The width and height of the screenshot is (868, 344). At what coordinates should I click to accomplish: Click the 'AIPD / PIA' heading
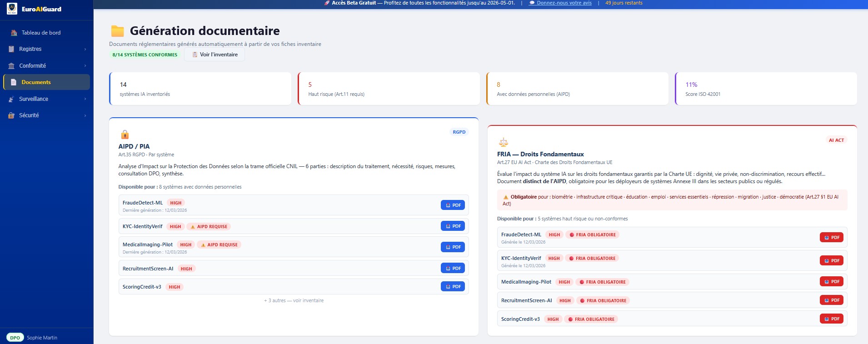[134, 147]
